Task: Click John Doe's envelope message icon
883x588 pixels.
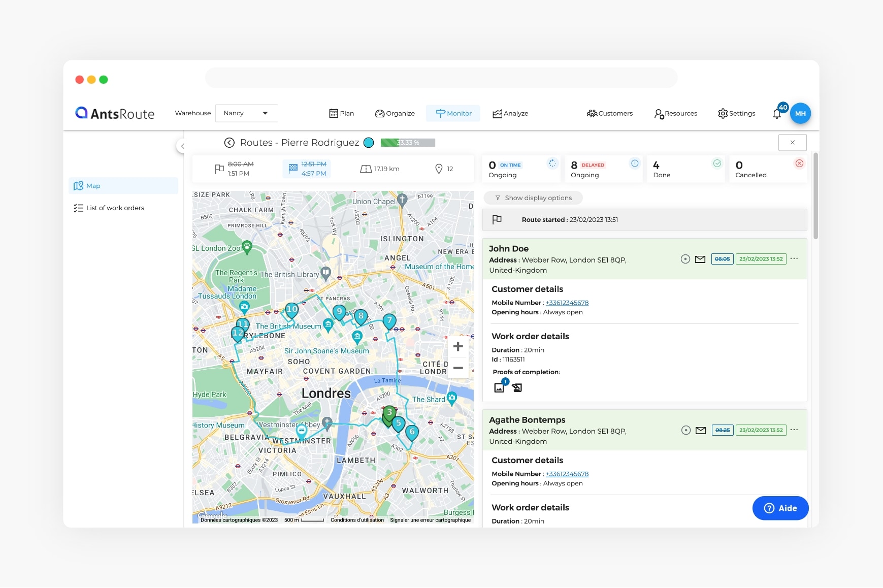Action: (x=700, y=259)
